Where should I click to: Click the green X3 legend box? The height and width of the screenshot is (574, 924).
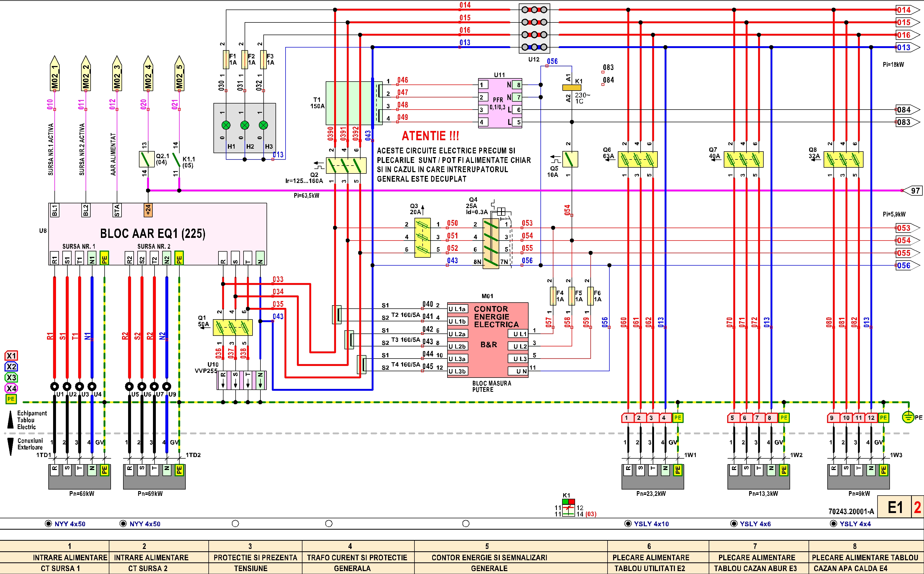[x=11, y=377]
